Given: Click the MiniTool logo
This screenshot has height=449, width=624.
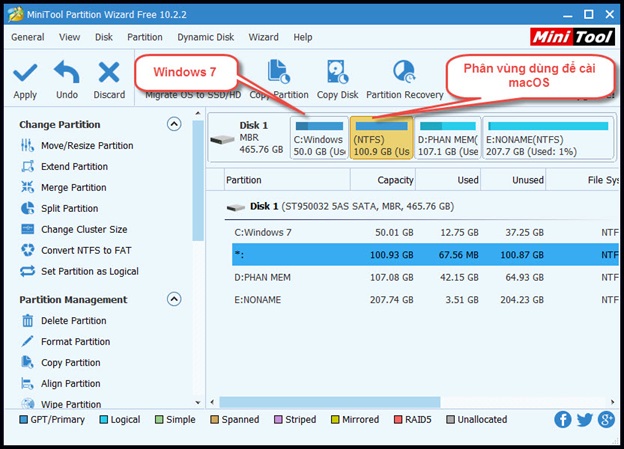Looking at the screenshot, I should point(572,37).
